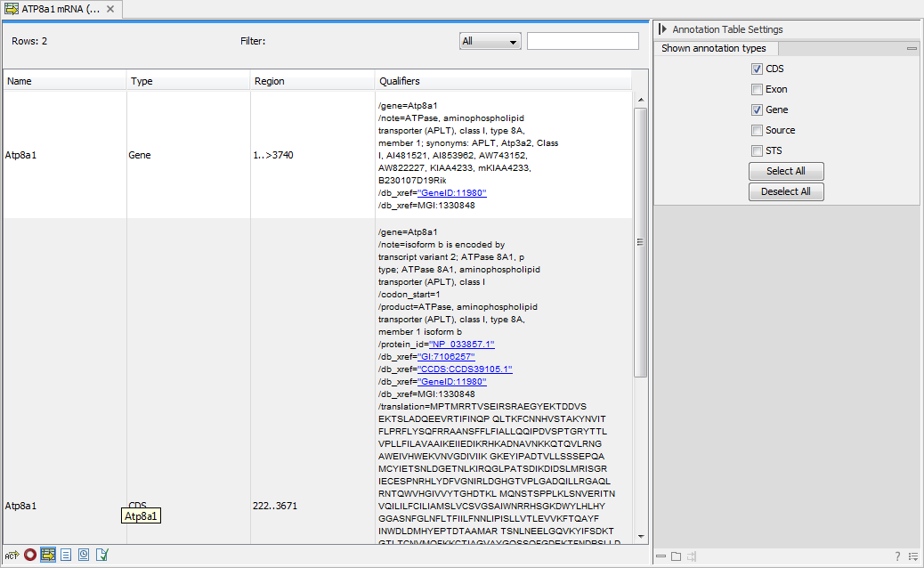The width and height of the screenshot is (924, 568).
Task: Click the table scroll up arrow
Action: pyautogui.click(x=641, y=100)
